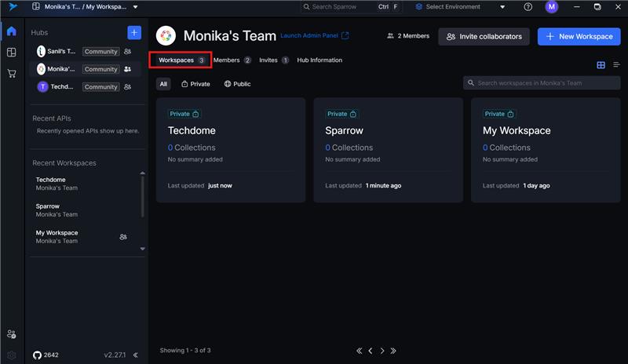The image size is (628, 364).
Task: Open the team settings icon in the sidebar
Action: (12, 334)
